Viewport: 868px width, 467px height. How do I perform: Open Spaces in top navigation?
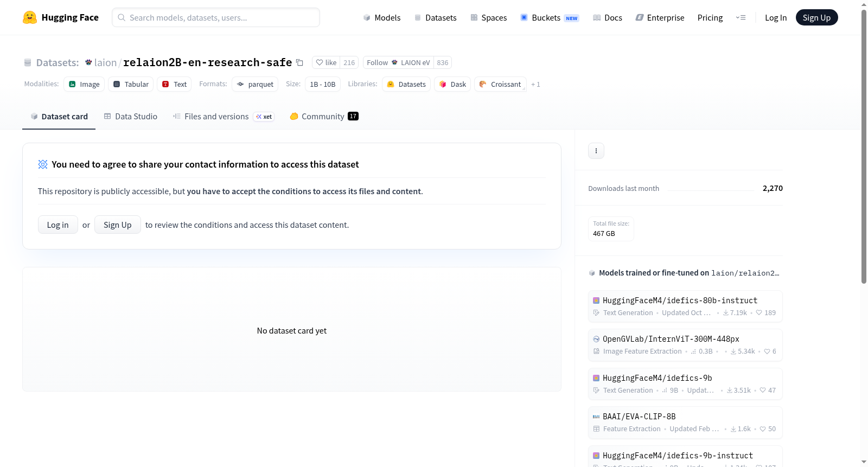[x=489, y=17]
